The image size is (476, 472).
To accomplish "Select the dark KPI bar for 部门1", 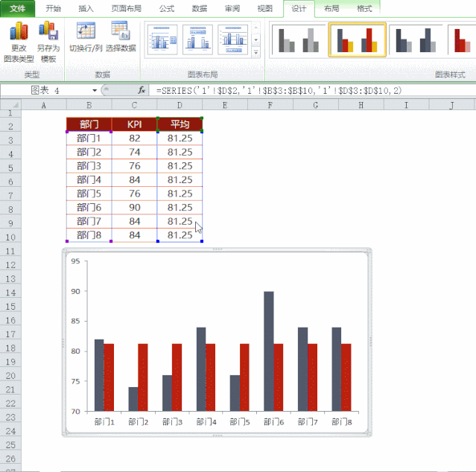I will click(99, 375).
